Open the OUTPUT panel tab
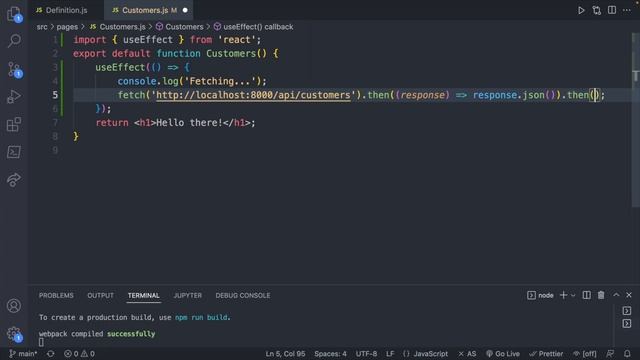Viewport: 640px width, 360px height. (100, 295)
